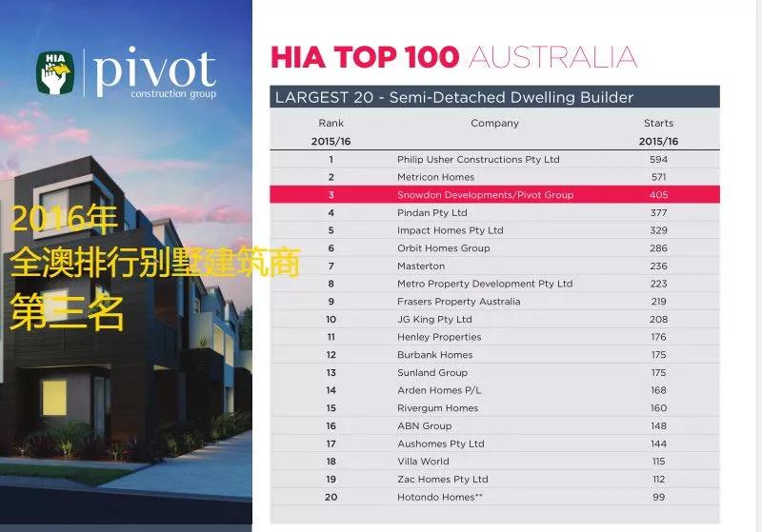Image resolution: width=762 pixels, height=532 pixels.
Task: Select Pindan Pty Ltd company name
Action: click(432, 212)
